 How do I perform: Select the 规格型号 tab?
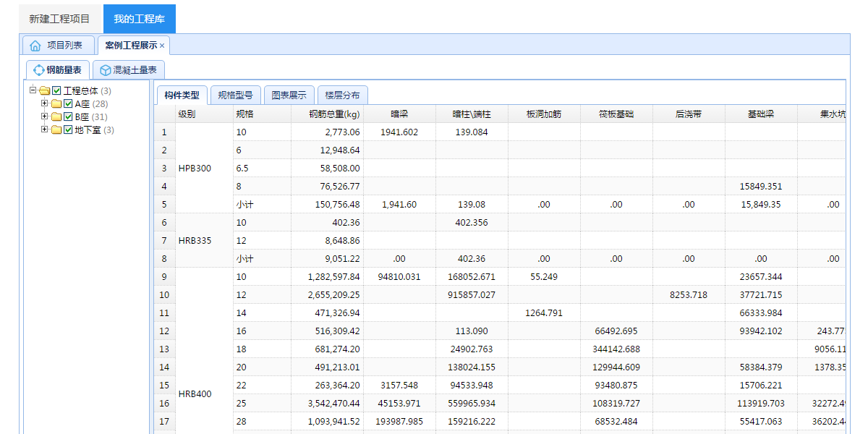click(x=235, y=95)
